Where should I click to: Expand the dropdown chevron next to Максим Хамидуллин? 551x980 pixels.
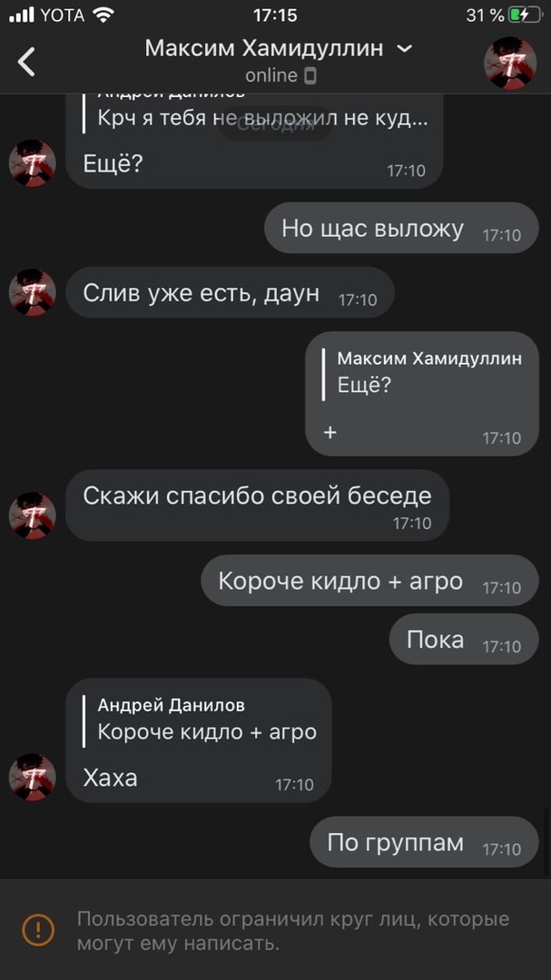pyautogui.click(x=405, y=48)
